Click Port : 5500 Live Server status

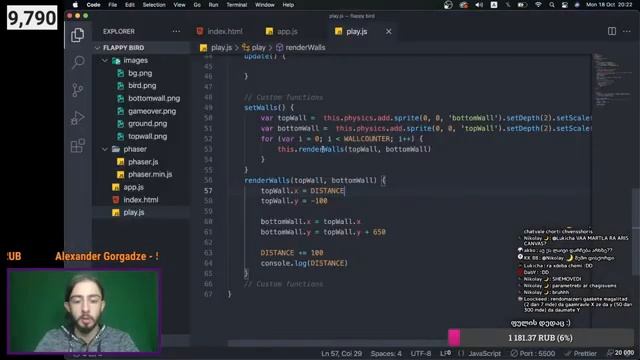pos(533,353)
